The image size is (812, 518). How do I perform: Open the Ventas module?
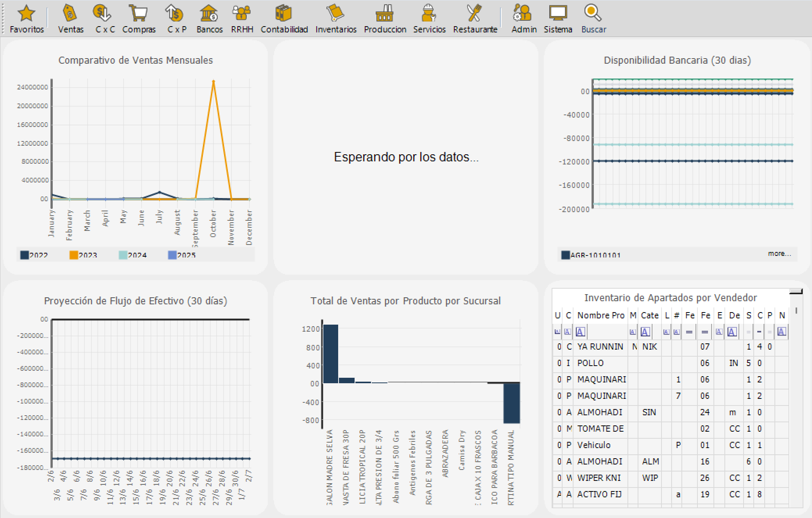click(71, 18)
